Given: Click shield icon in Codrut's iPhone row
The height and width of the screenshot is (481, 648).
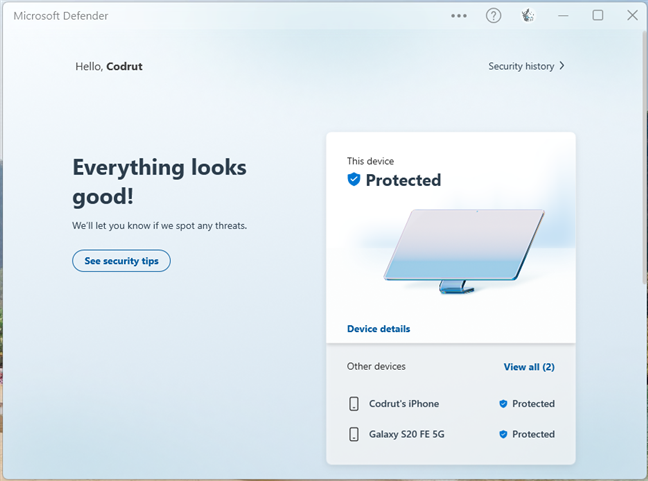Looking at the screenshot, I should click(x=503, y=404).
